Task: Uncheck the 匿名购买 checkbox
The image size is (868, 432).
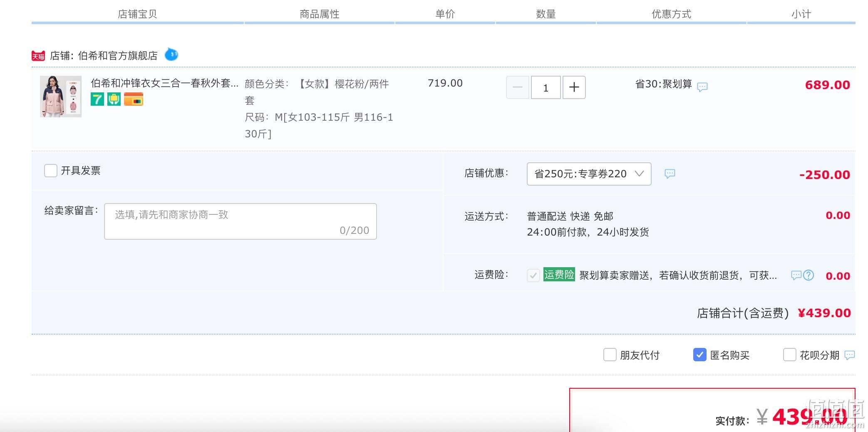Action: click(700, 355)
